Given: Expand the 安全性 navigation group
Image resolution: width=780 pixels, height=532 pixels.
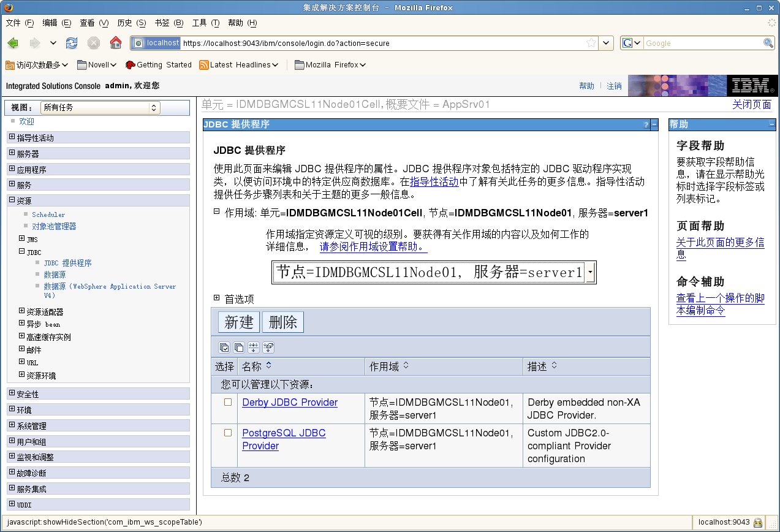Looking at the screenshot, I should tap(12, 393).
